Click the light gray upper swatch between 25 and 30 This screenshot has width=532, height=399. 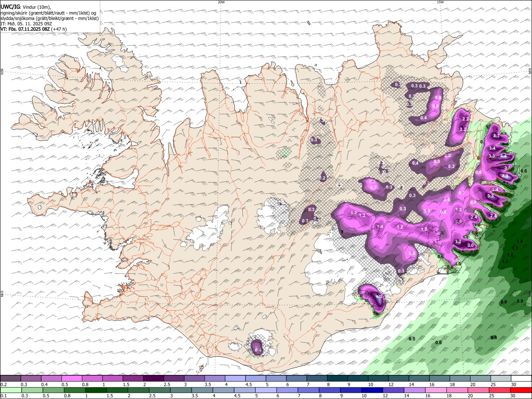(x=501, y=379)
